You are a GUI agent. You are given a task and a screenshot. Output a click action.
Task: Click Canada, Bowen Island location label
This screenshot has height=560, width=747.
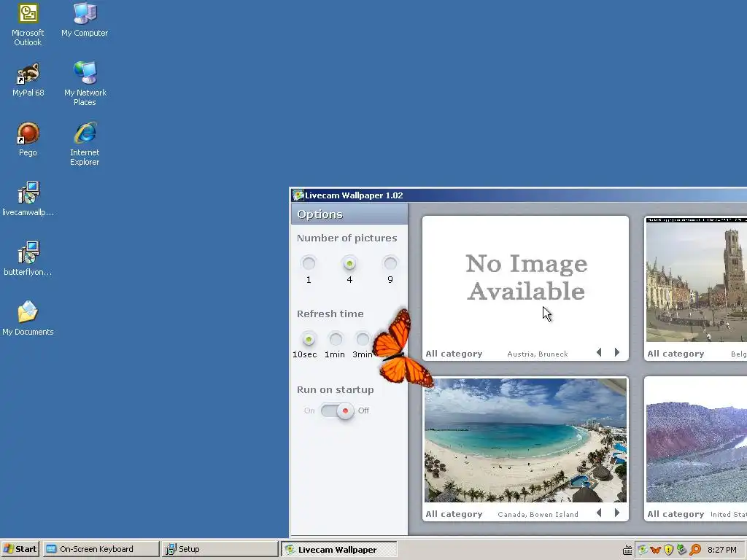(538, 514)
